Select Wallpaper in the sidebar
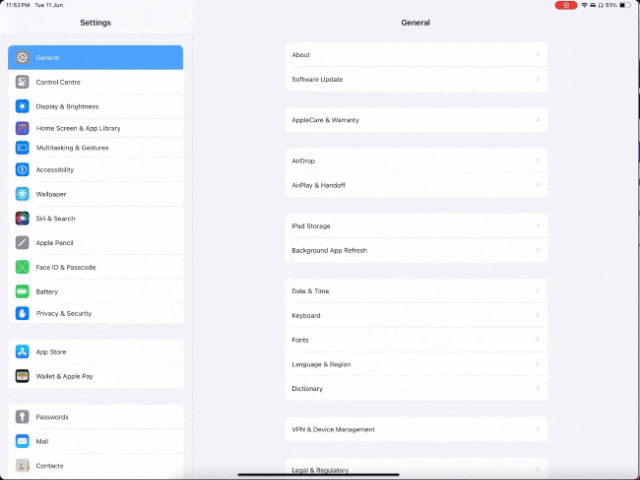 96,194
